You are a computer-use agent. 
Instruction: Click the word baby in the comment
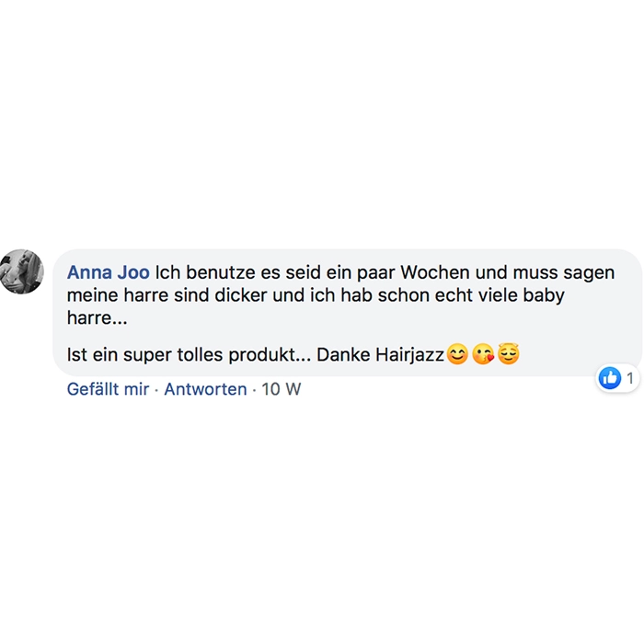(544, 295)
